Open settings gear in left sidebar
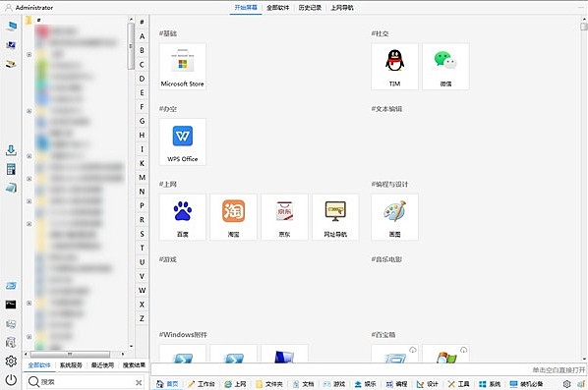This screenshot has width=588, height=390. pos(11,361)
